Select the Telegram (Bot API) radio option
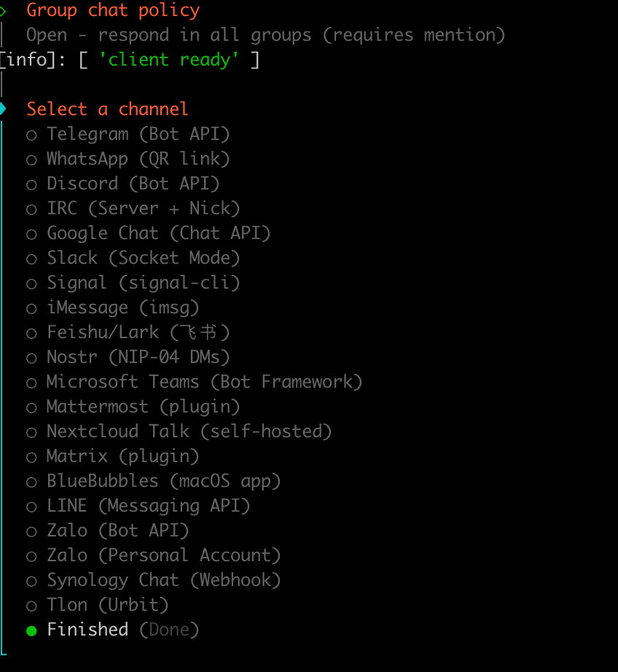The width and height of the screenshot is (618, 672). point(31,135)
